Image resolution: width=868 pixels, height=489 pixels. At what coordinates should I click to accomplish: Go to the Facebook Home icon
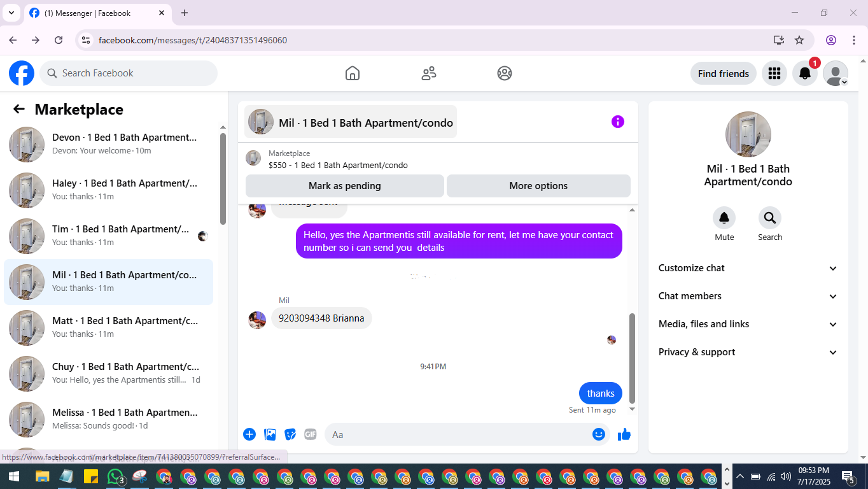[353, 73]
